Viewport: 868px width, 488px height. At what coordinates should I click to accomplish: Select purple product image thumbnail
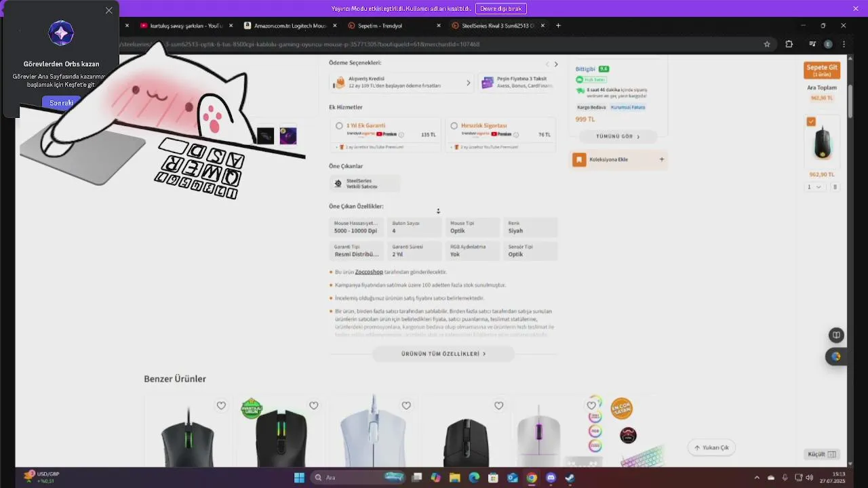tap(288, 136)
